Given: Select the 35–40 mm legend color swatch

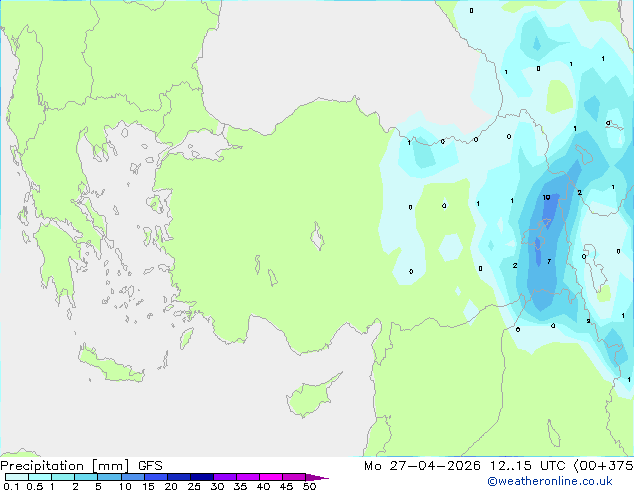Looking at the screenshot, I should click(248, 477).
